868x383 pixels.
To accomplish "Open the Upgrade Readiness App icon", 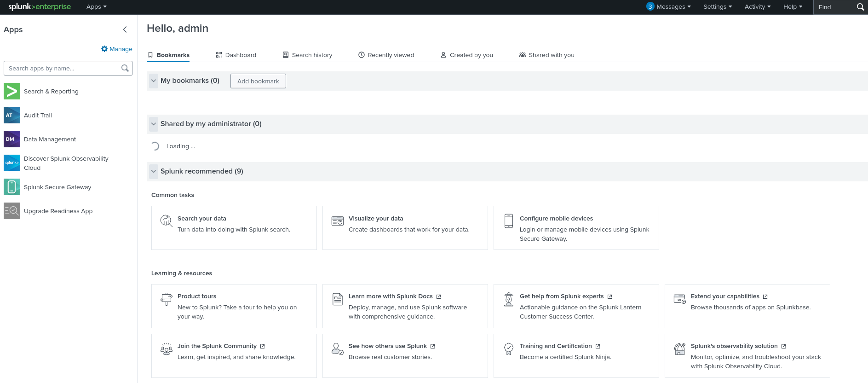I will click(12, 211).
